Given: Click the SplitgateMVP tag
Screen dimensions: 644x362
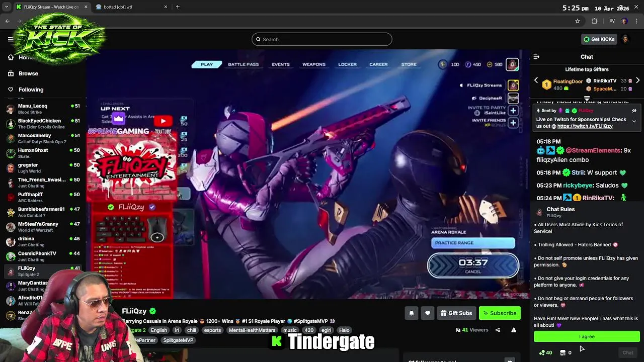Looking at the screenshot, I should pos(178,340).
